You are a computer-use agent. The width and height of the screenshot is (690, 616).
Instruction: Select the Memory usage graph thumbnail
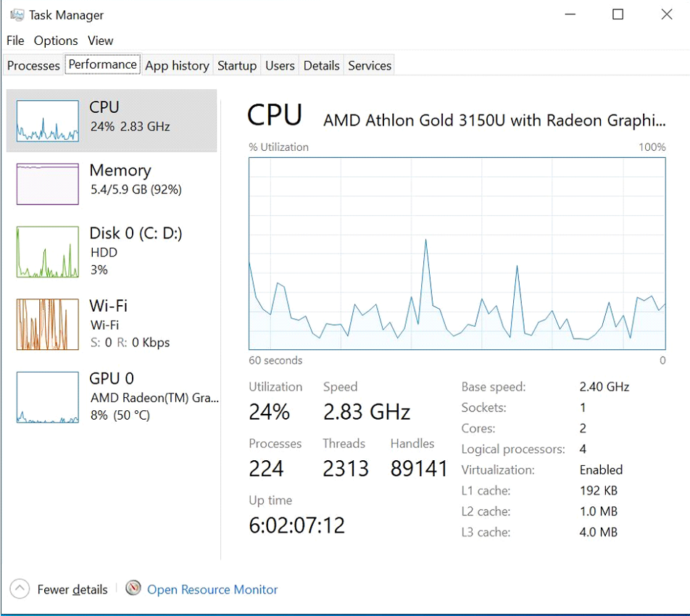(48, 184)
